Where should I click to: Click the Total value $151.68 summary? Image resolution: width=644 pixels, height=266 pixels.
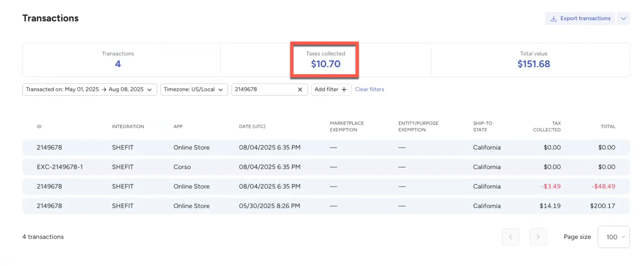tap(534, 60)
